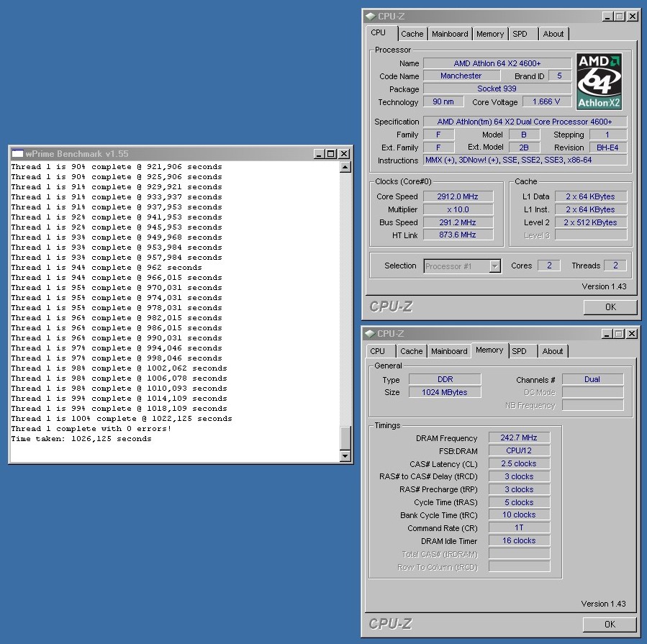Open Cache tab in bottom CPU-Z window

(x=412, y=351)
